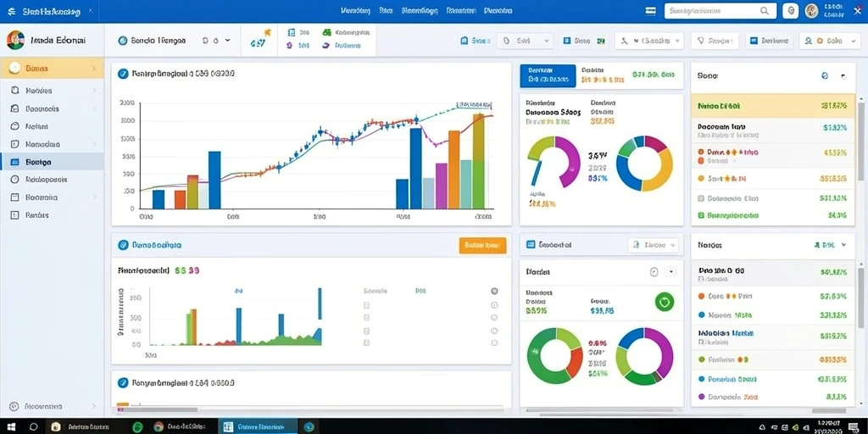Viewport: 868px width, 434px height.
Task: Select the orange highlighted sidebar item
Action: (52, 68)
